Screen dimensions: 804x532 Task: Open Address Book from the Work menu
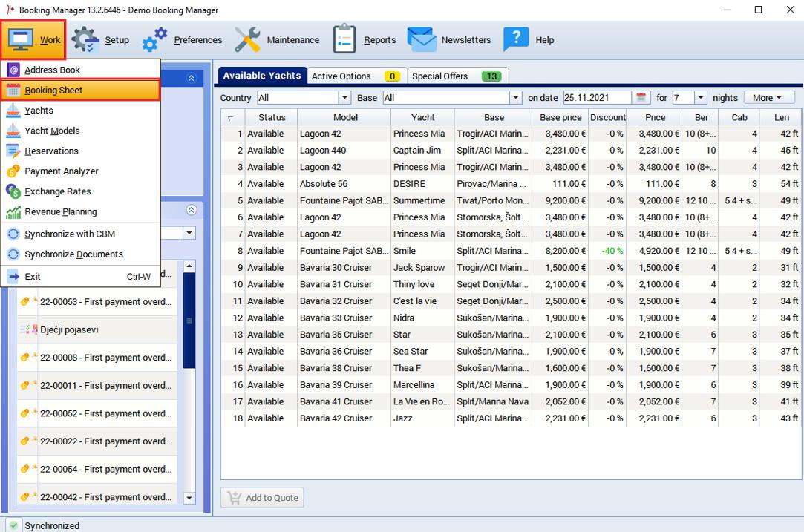tap(80, 70)
